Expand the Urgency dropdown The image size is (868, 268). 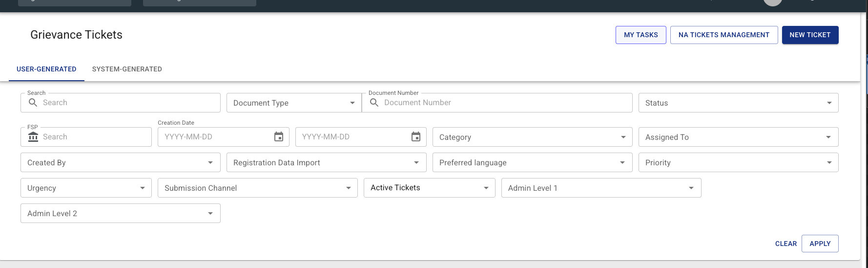coord(86,188)
